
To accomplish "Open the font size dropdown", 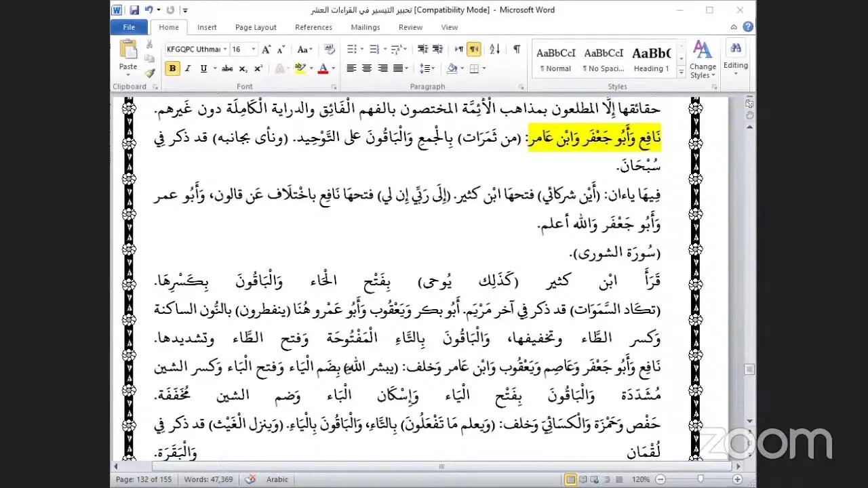I will click(254, 49).
